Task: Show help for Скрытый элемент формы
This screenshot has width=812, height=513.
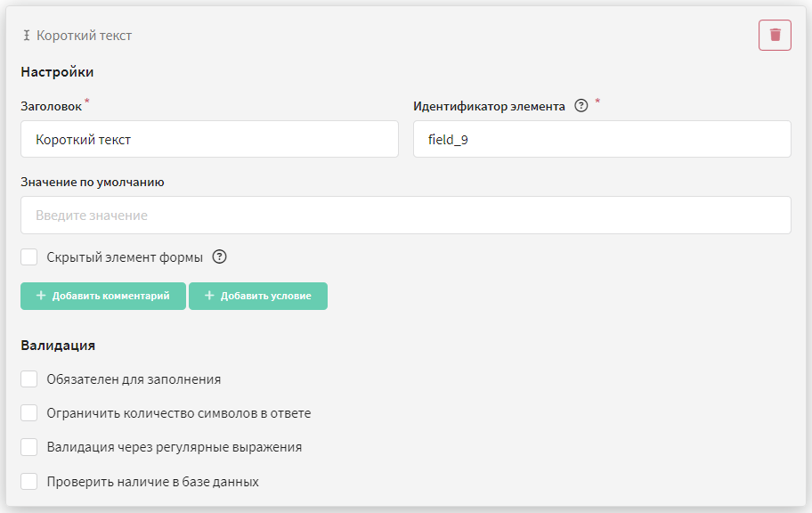Action: 220,256
